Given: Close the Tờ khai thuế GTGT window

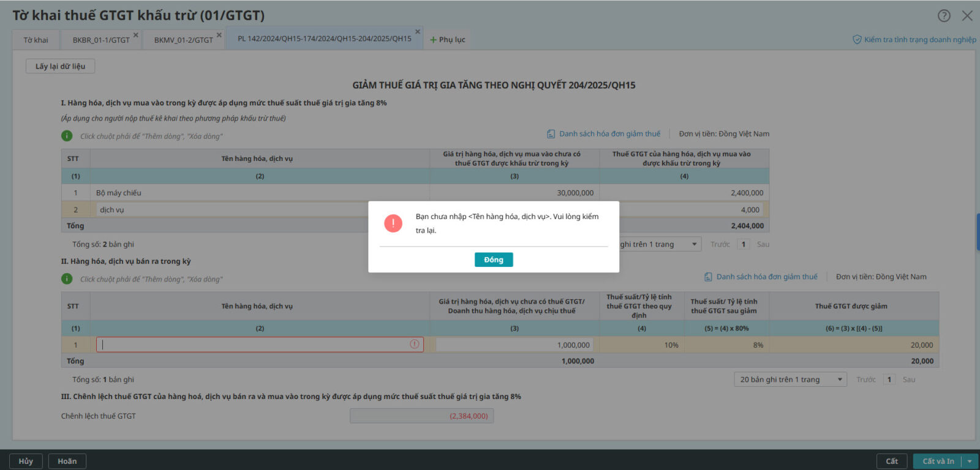Looking at the screenshot, I should pos(967,16).
